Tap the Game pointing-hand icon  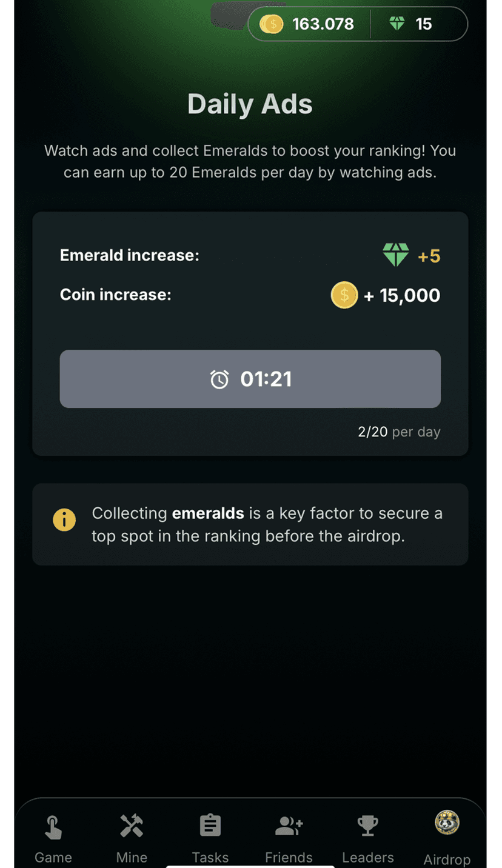click(x=53, y=827)
